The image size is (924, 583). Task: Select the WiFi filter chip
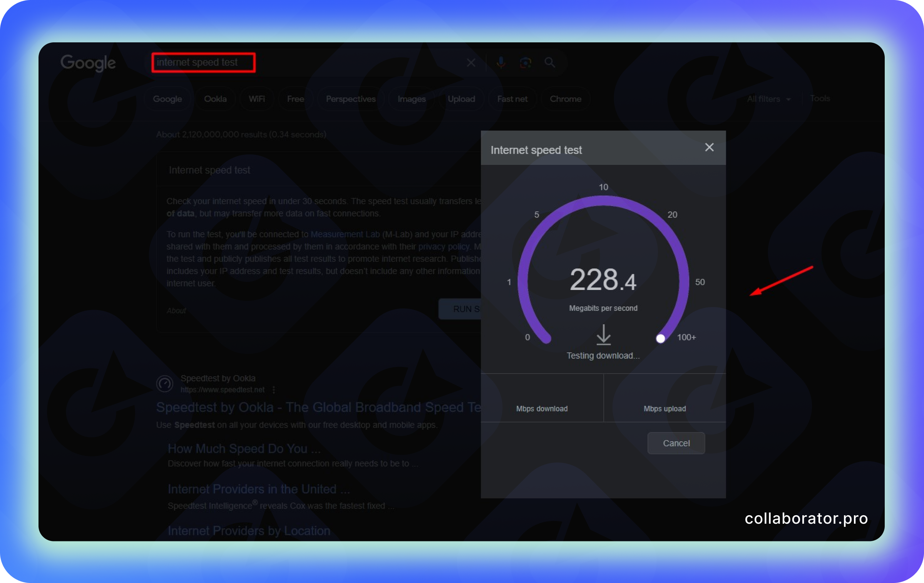(257, 99)
